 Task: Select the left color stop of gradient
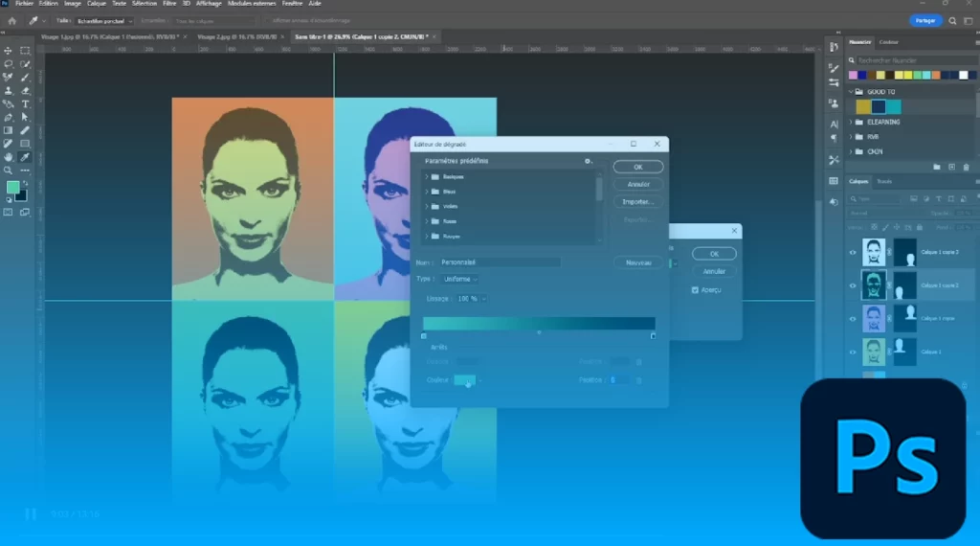click(424, 336)
